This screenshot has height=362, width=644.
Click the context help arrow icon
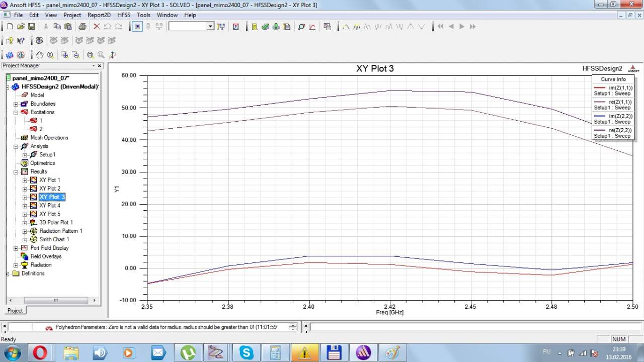[x=21, y=41]
